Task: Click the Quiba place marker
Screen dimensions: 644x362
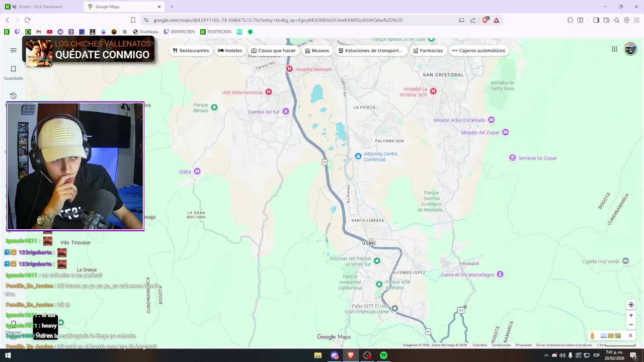Action: [x=197, y=171]
